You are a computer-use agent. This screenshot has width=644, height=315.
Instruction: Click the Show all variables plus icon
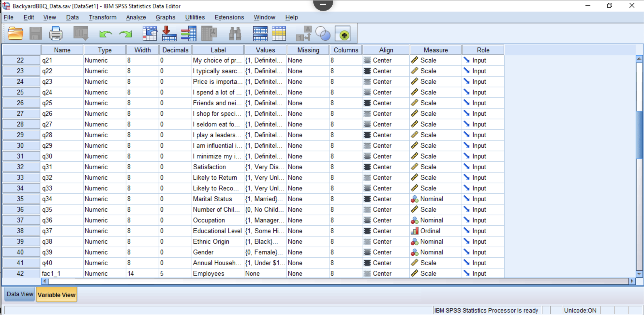343,33
